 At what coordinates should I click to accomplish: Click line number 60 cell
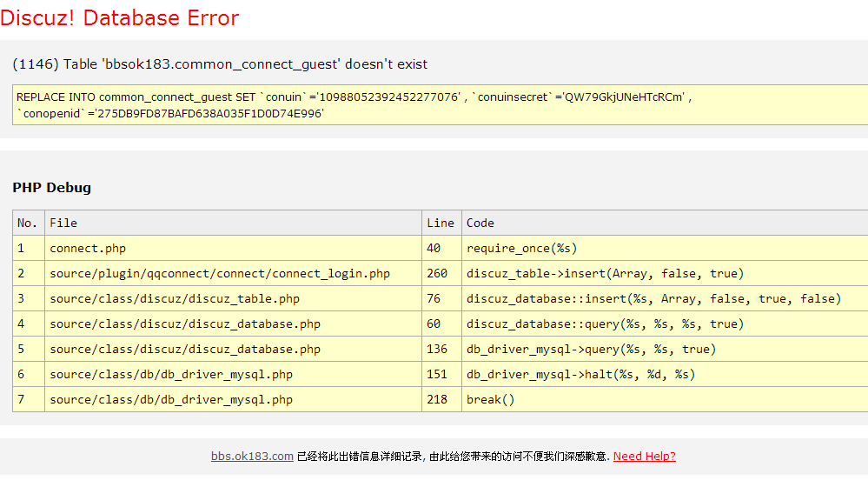tap(441, 324)
